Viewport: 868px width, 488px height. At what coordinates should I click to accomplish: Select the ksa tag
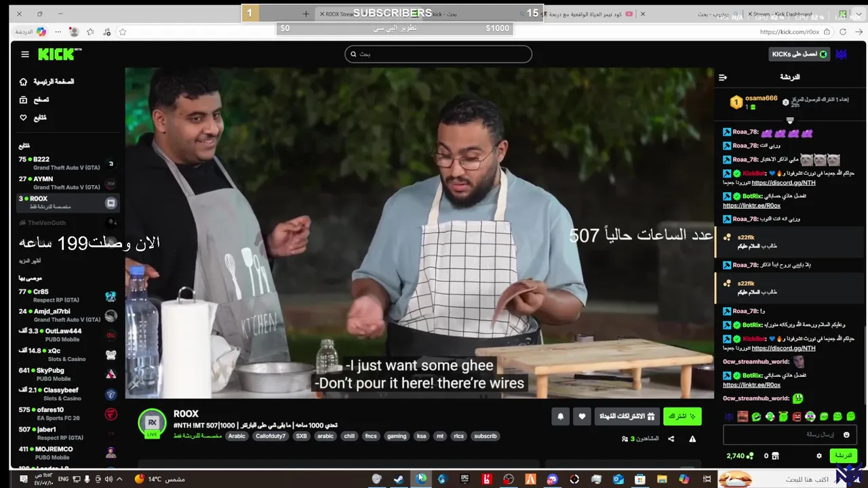tap(422, 436)
